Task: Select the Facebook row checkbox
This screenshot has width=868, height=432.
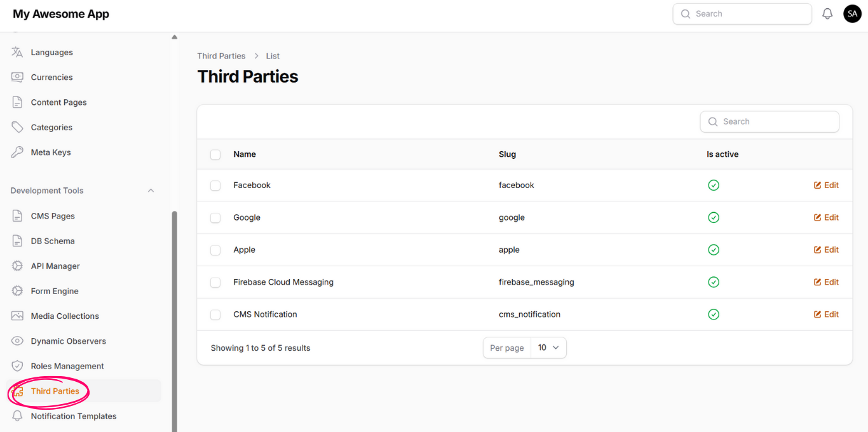Action: click(x=215, y=186)
